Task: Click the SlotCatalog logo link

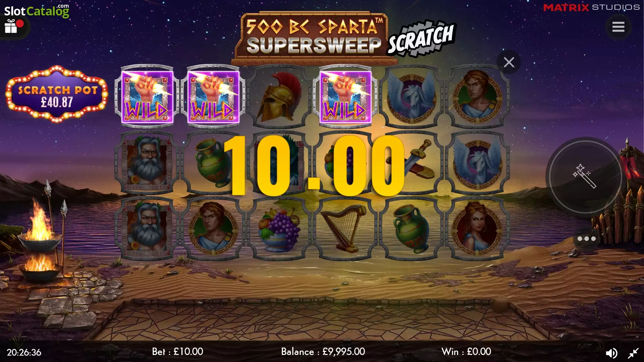Action: point(37,11)
